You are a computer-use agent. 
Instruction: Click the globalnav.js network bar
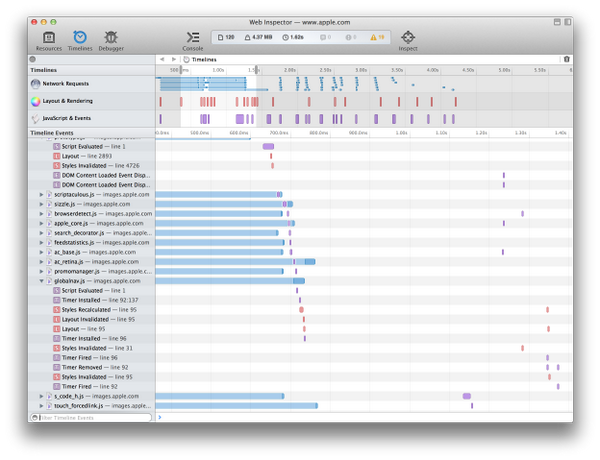[230, 281]
